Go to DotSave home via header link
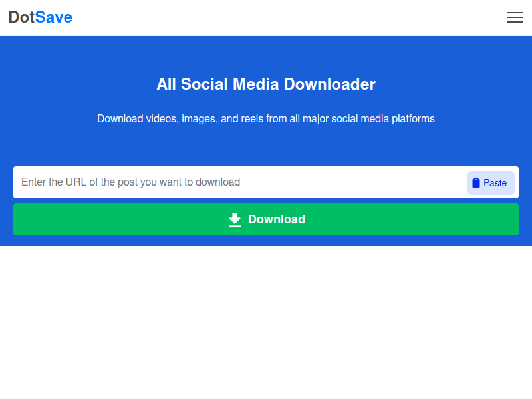The image size is (532, 399). (41, 17)
